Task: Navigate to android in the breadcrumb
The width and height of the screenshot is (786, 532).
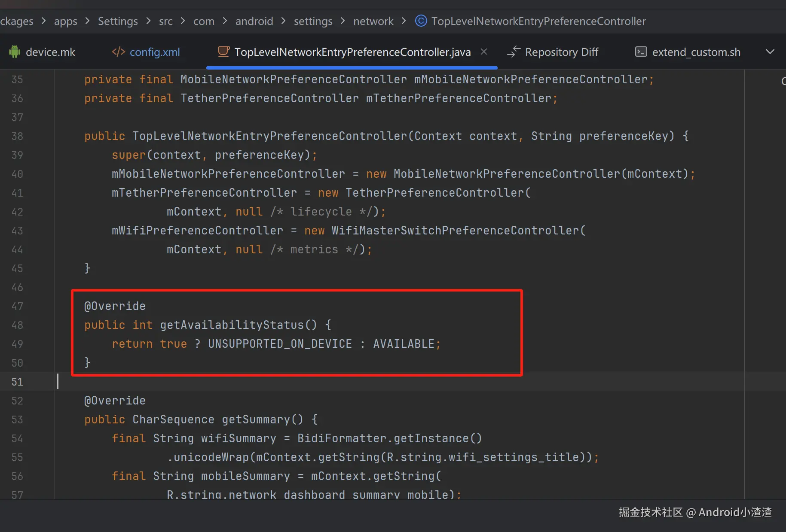Action: click(254, 21)
